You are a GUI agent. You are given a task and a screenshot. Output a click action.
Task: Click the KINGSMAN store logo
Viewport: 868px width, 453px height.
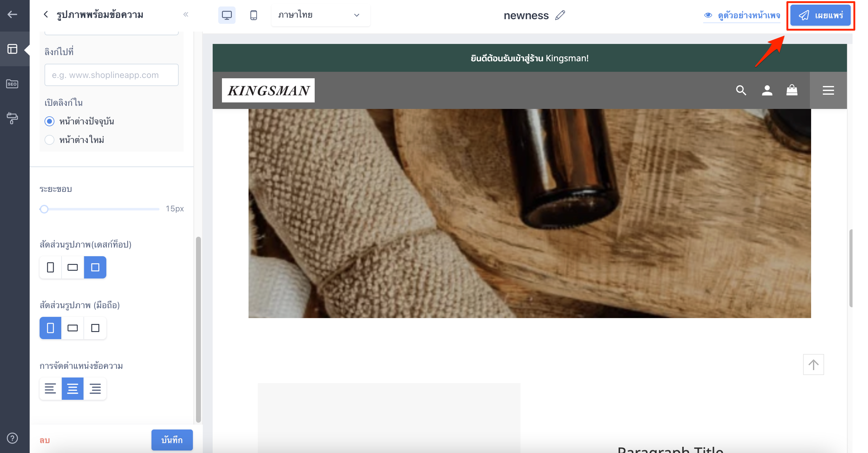(268, 90)
